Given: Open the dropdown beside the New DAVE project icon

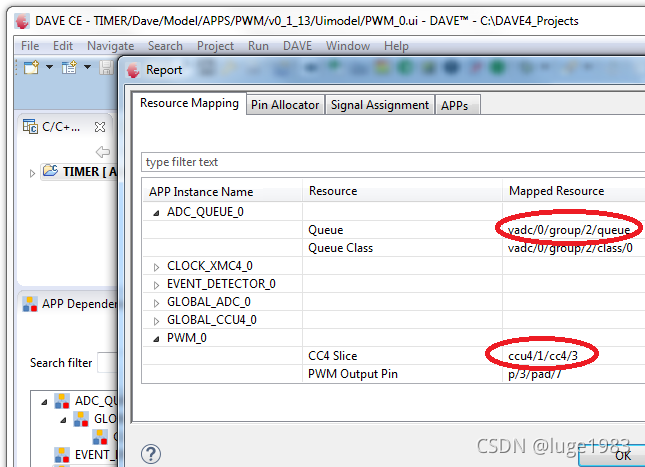Looking at the screenshot, I should 87,67.
